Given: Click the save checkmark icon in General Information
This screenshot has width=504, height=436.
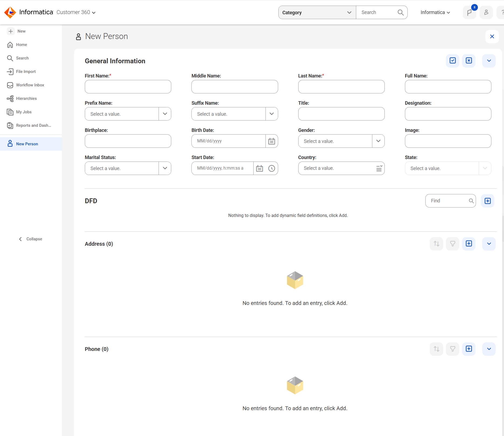Looking at the screenshot, I should click(x=453, y=61).
